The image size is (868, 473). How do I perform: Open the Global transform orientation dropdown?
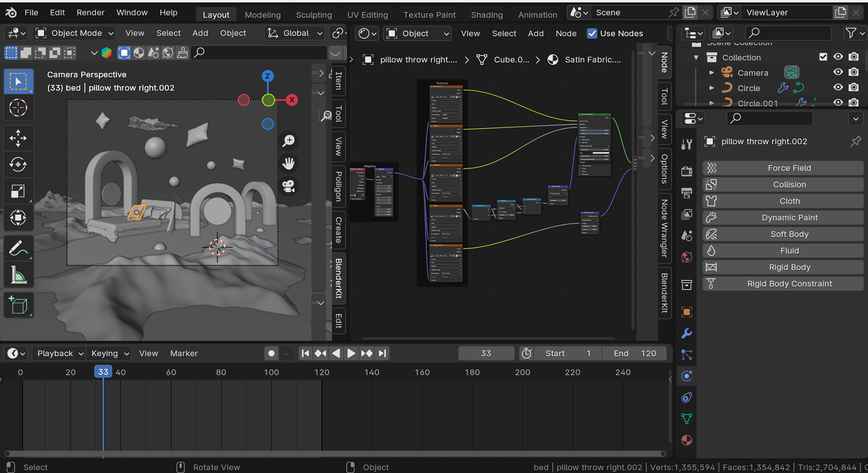[x=294, y=33]
